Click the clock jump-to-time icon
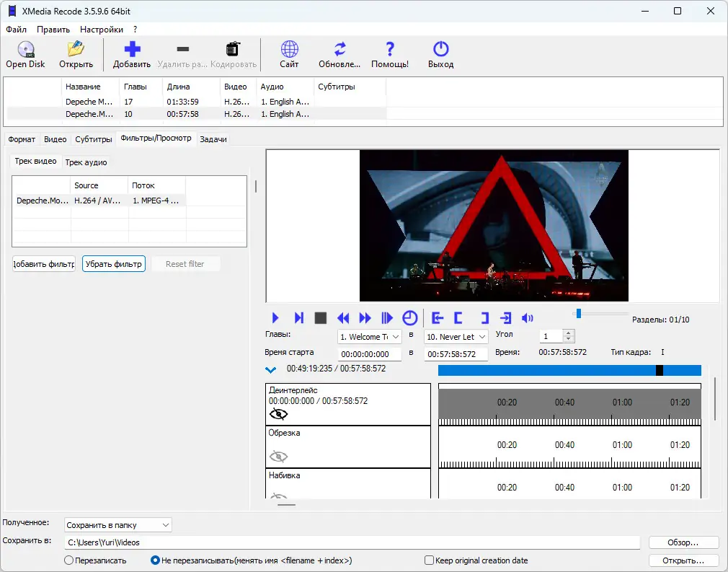The width and height of the screenshot is (728, 572). (x=409, y=318)
